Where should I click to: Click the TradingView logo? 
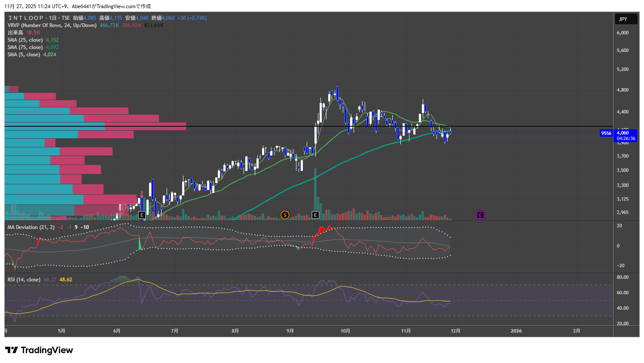[39, 350]
